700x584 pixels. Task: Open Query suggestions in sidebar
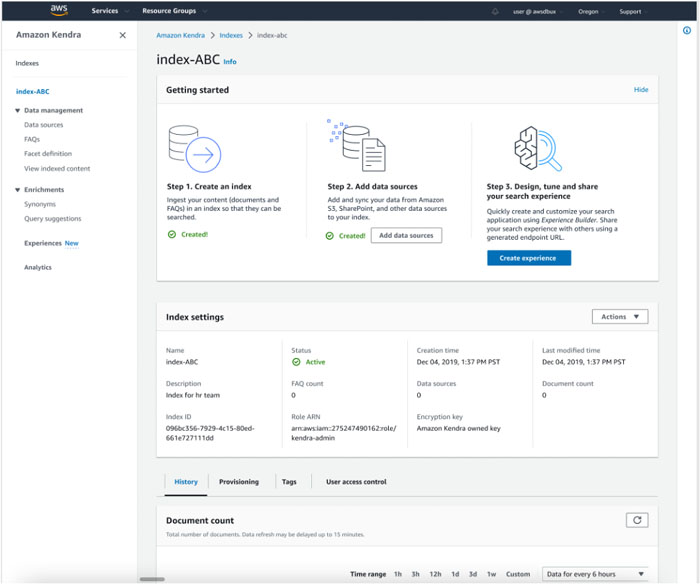52,219
